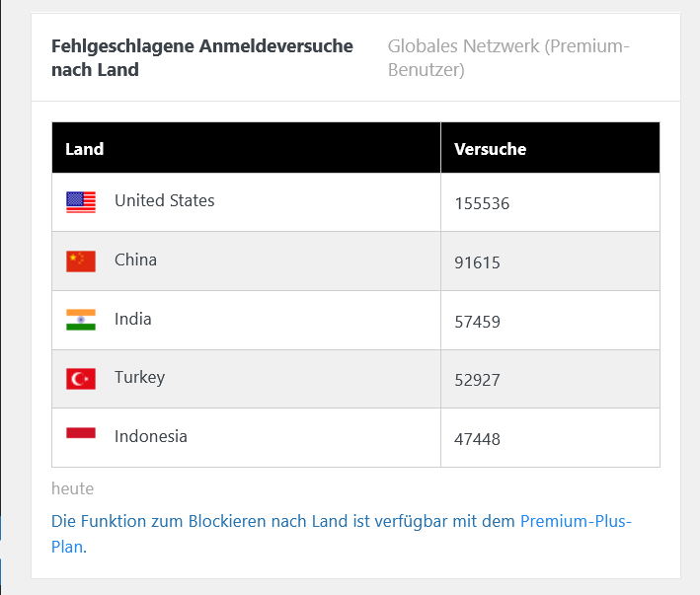Click the 47448 attempts value
Image resolution: width=700 pixels, height=595 pixels.
477,439
